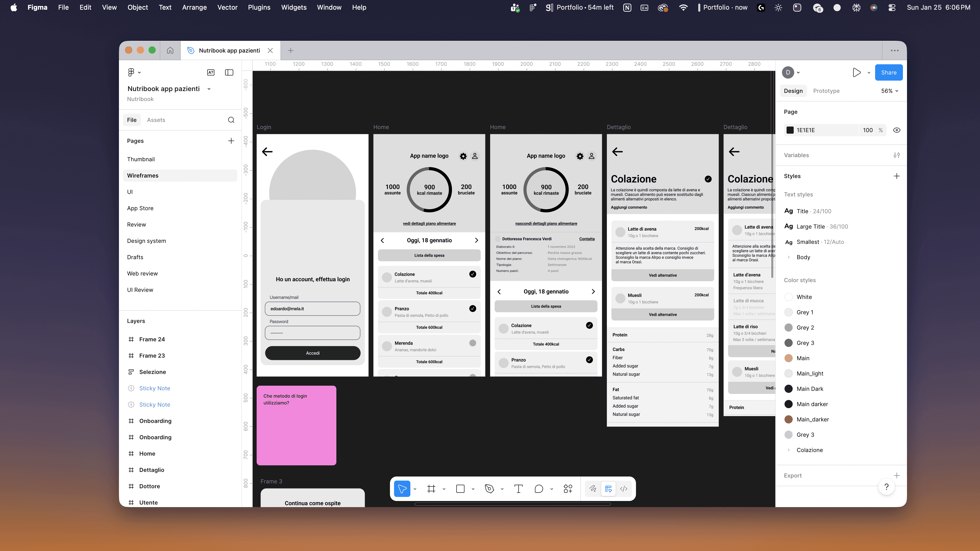Click the Share button
Screen dimensions: 980x551
pyautogui.click(x=888, y=73)
